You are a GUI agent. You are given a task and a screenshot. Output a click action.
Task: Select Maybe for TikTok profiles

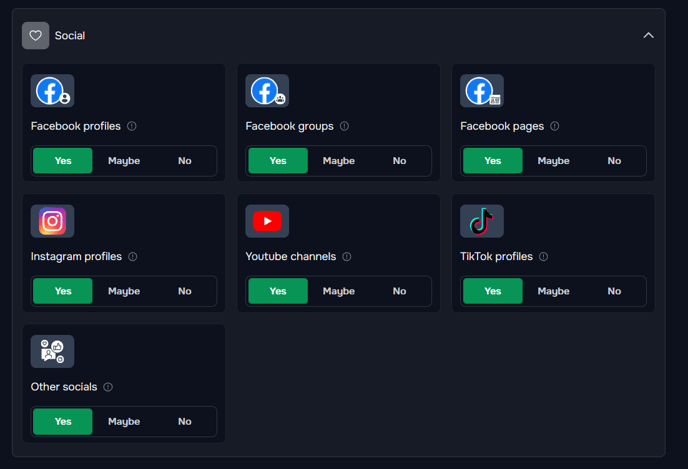click(x=554, y=291)
